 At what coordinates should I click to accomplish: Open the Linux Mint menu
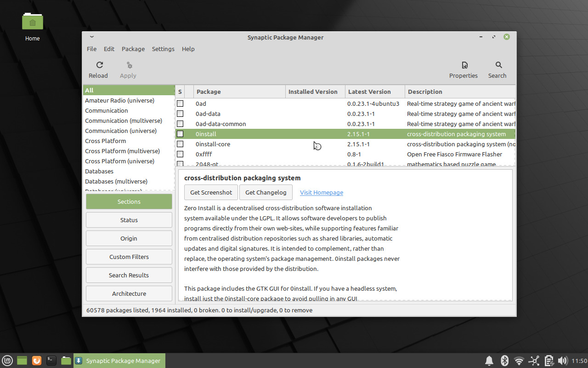tap(7, 361)
